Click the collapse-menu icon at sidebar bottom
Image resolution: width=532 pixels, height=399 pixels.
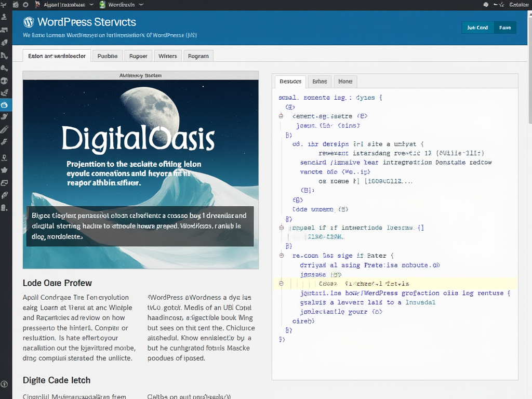coord(4,384)
